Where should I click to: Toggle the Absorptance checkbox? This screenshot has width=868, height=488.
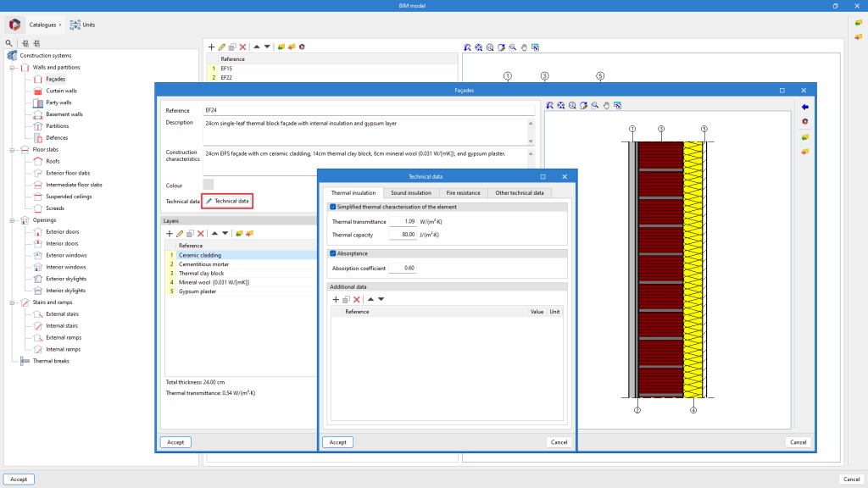[332, 252]
